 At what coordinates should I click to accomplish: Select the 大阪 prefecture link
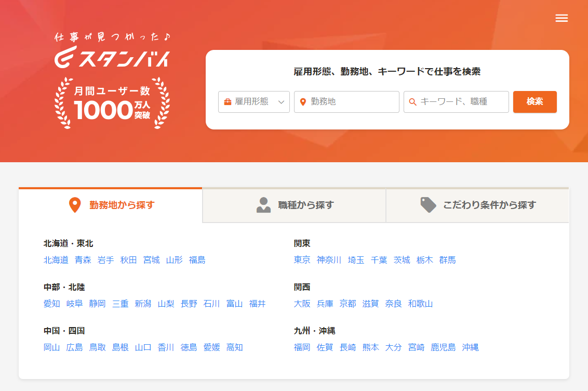[x=301, y=304]
